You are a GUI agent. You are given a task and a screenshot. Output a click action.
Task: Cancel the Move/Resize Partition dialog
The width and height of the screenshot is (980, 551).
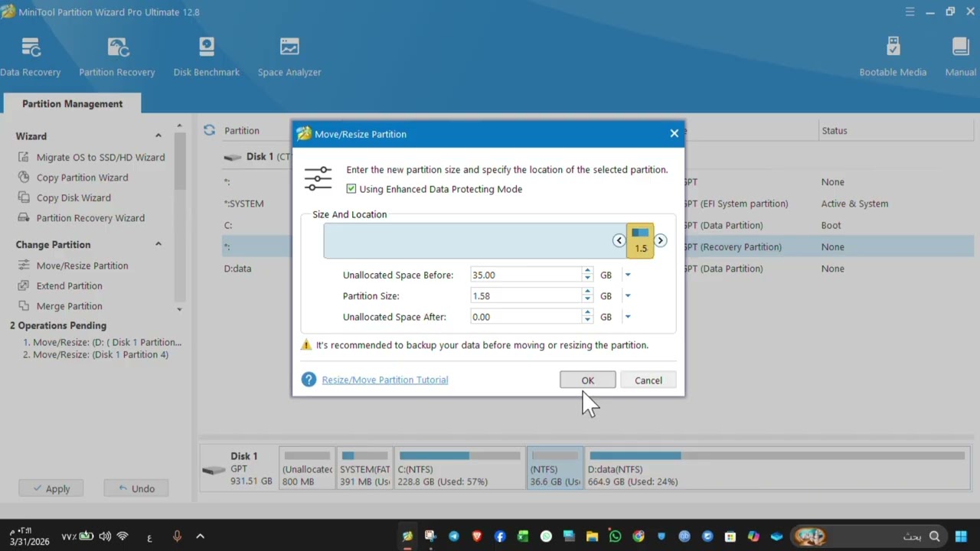click(648, 380)
